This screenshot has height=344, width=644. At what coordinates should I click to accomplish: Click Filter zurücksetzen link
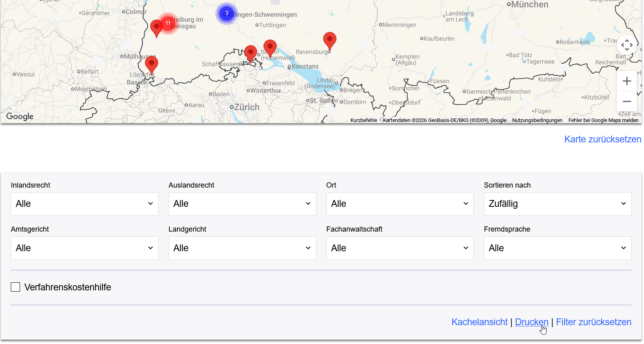[594, 322]
